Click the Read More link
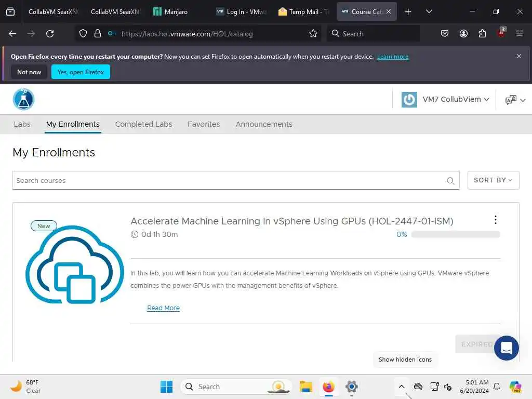Screen dimensions: 532x399 point(163,308)
